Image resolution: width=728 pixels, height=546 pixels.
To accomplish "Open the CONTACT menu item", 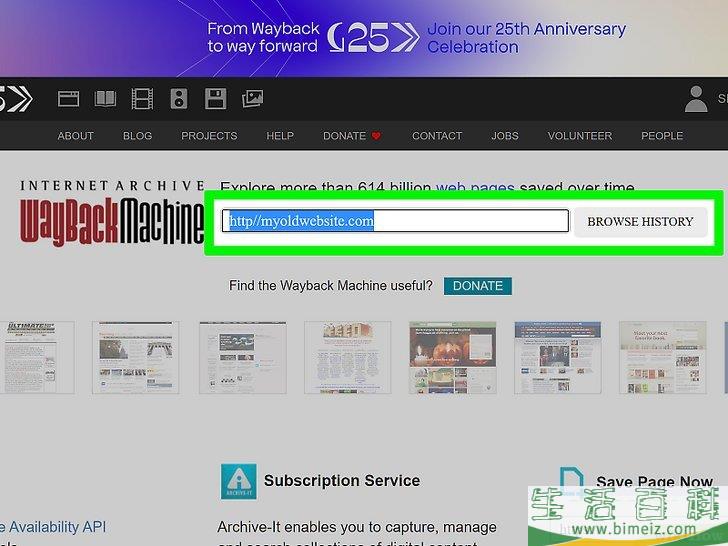I will 437,136.
